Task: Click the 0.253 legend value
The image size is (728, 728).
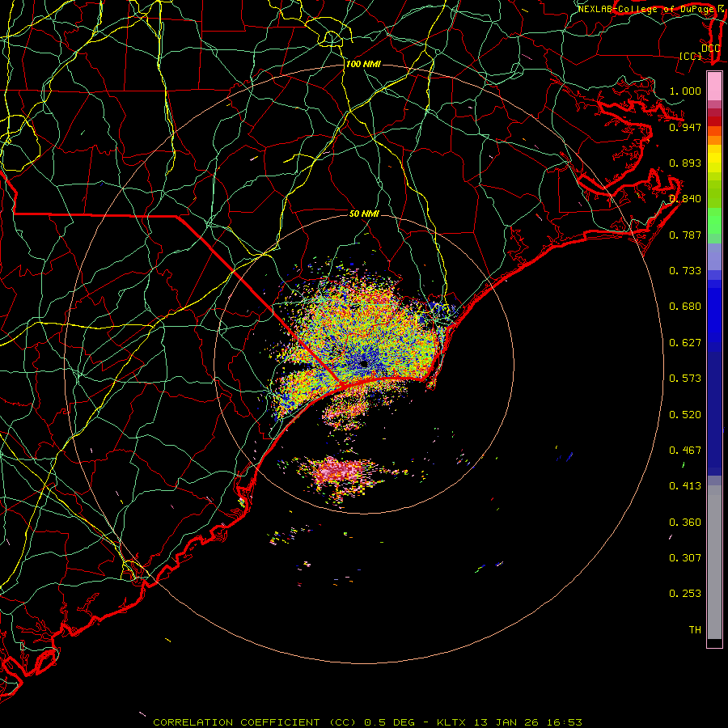Action: [x=685, y=594]
